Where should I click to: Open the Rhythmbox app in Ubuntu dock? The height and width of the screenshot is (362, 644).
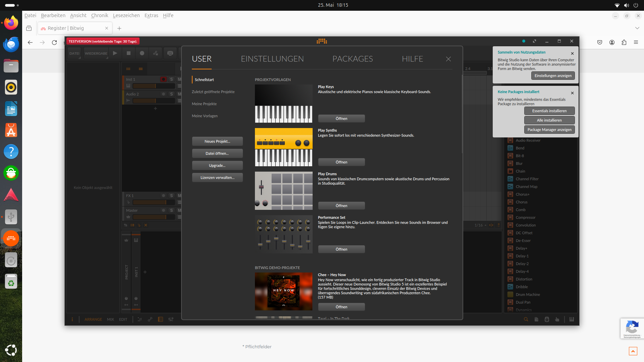tap(11, 87)
